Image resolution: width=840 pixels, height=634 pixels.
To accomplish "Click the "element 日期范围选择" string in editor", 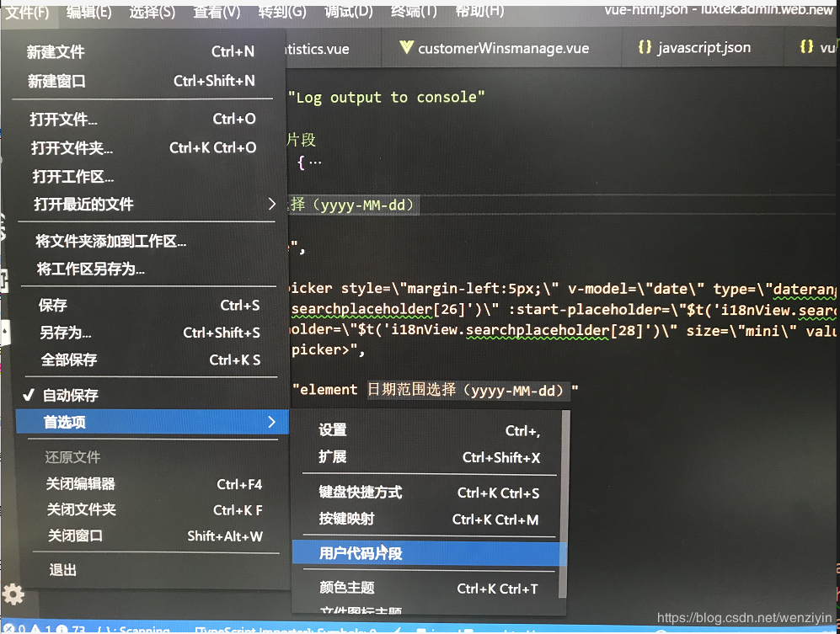I will coord(436,390).
